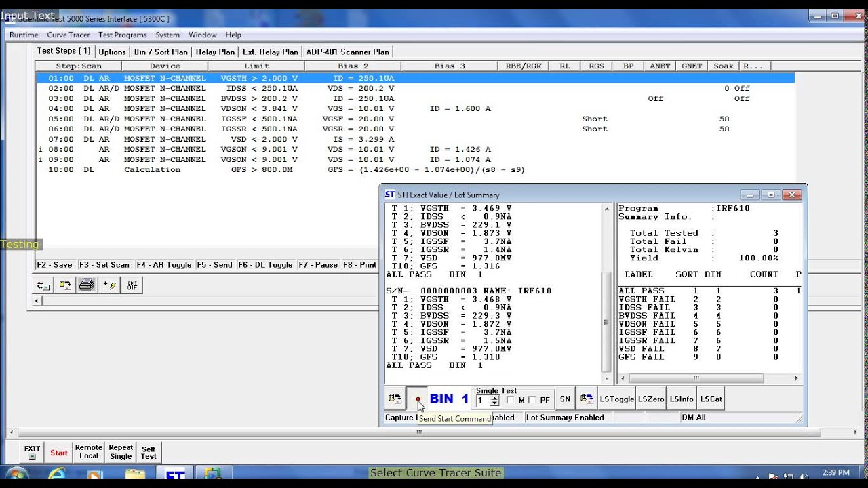This screenshot has height=488, width=868.
Task: Click the F8 - Print button
Action: (x=360, y=265)
